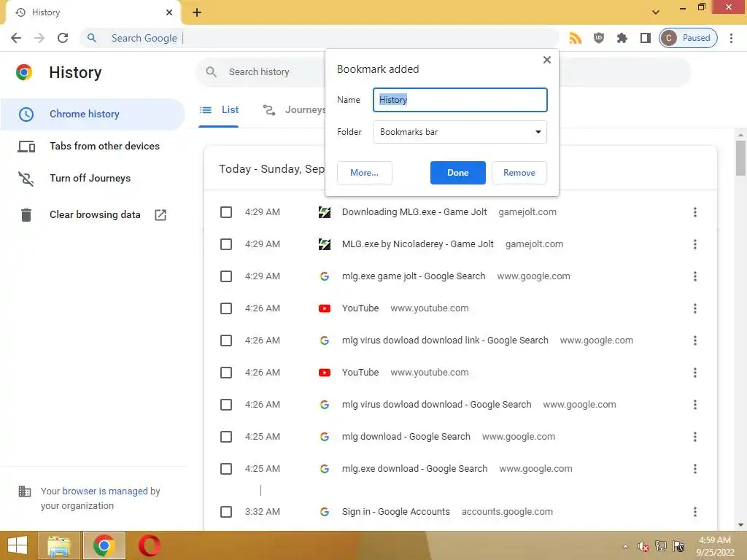Click the 'browser is managed' link

pos(105,491)
